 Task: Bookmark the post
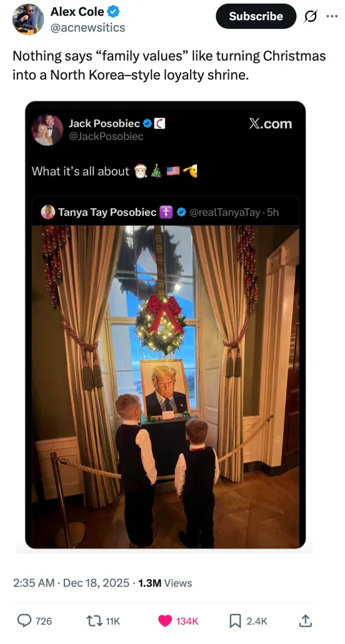tap(234, 621)
